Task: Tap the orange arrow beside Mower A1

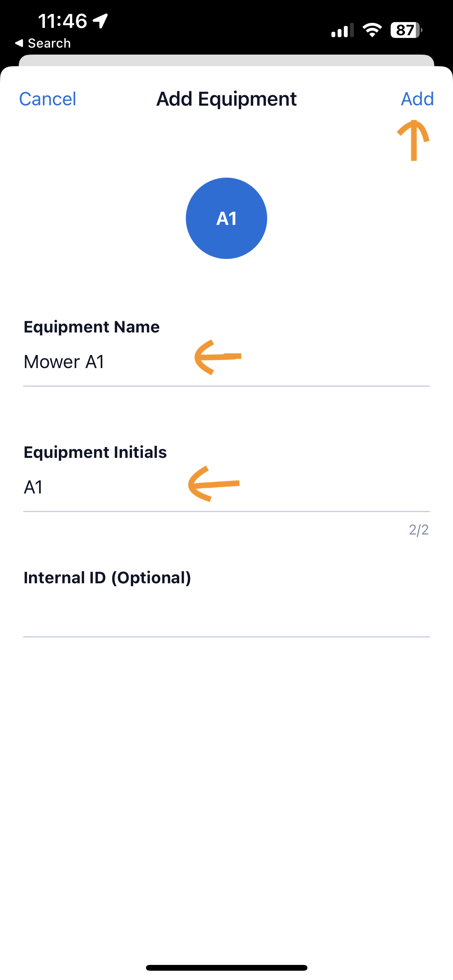Action: pos(217,357)
